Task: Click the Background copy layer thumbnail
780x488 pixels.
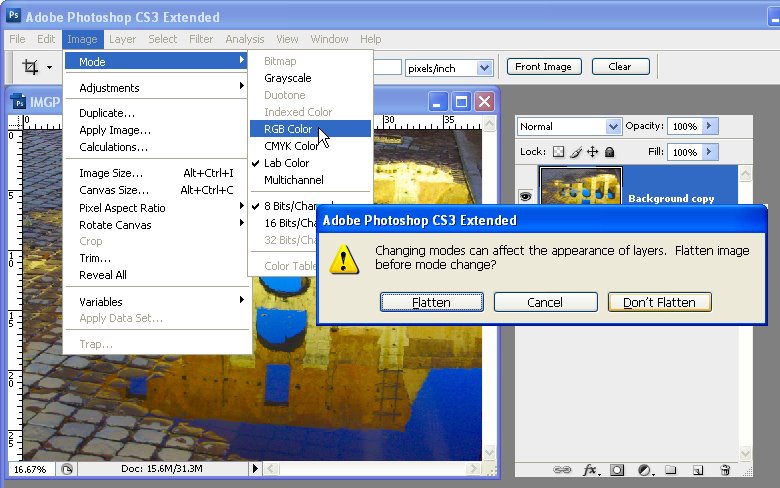Action: coord(581,185)
